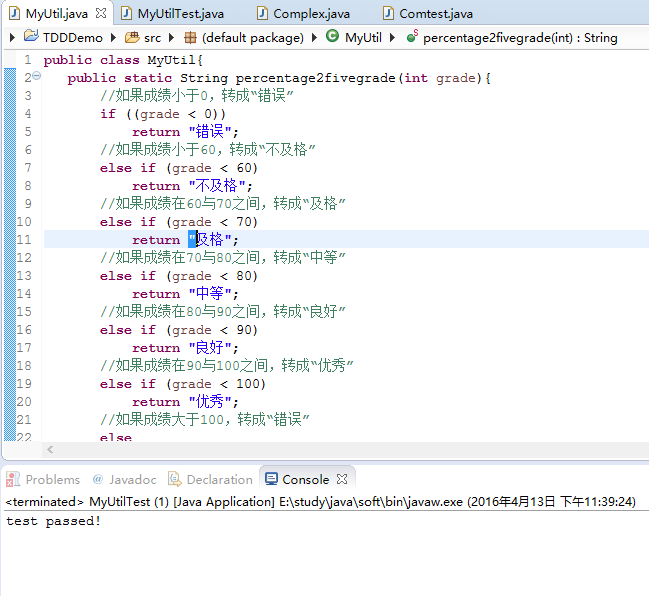Screen dimensions: 649x596
Task: Click the Javadoc @ icon
Action: (x=98, y=479)
